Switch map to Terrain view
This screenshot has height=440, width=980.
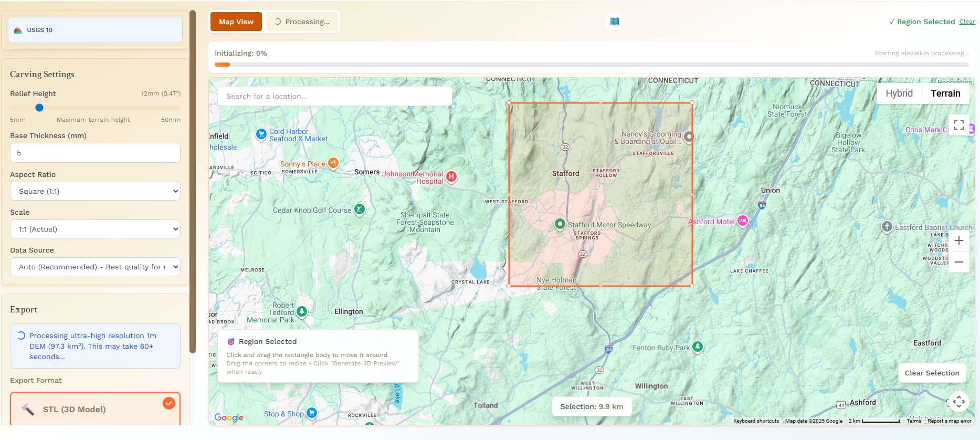pyautogui.click(x=945, y=93)
